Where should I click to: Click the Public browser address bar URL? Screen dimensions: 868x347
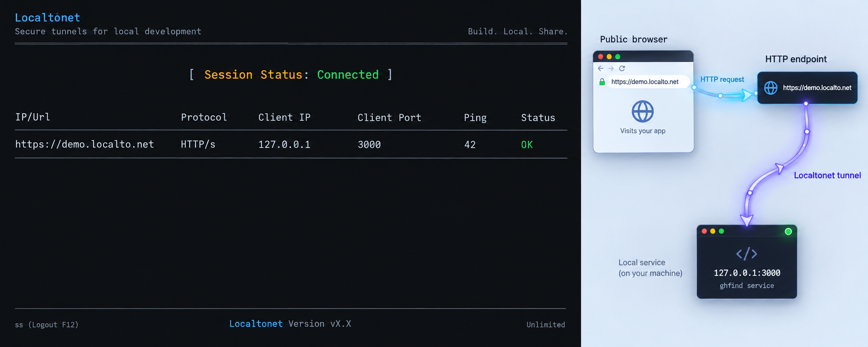coord(645,82)
